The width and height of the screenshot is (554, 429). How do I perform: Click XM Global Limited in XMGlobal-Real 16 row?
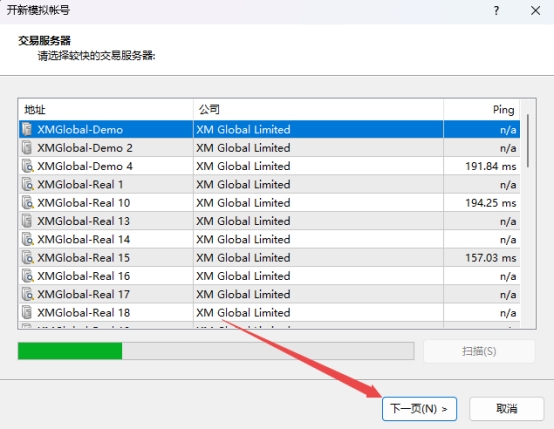[x=243, y=277]
